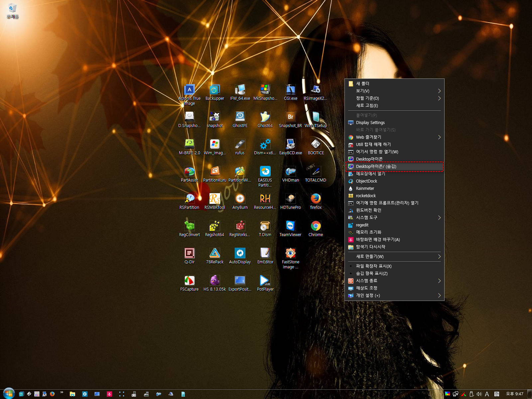Open AnyBurn desktop icon
The image size is (532, 399).
pyautogui.click(x=240, y=201)
